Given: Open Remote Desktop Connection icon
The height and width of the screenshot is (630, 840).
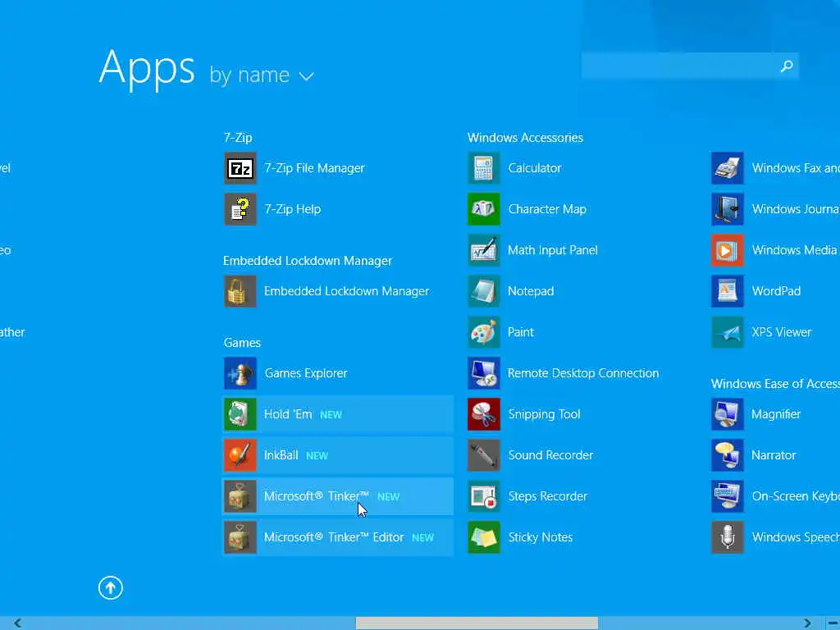Looking at the screenshot, I should [484, 373].
